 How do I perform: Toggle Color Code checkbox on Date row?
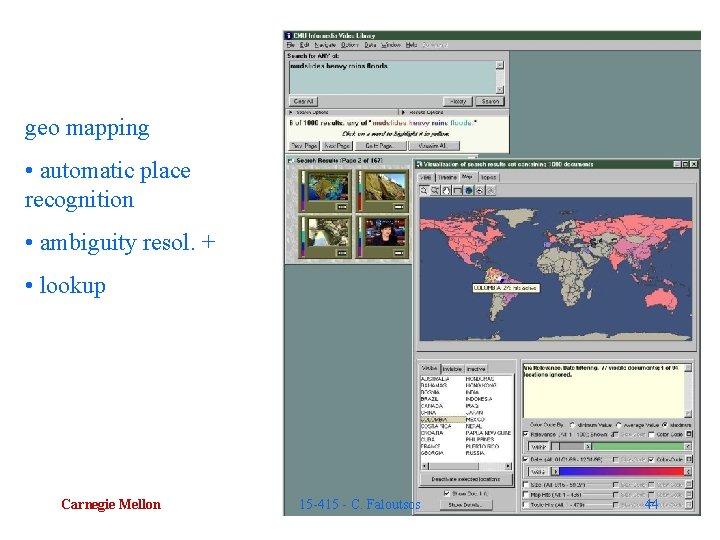(x=651, y=460)
